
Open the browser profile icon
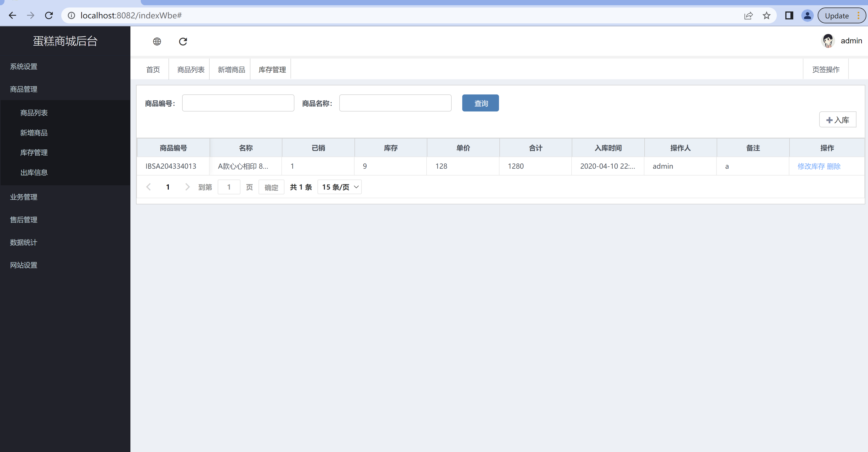(x=807, y=15)
